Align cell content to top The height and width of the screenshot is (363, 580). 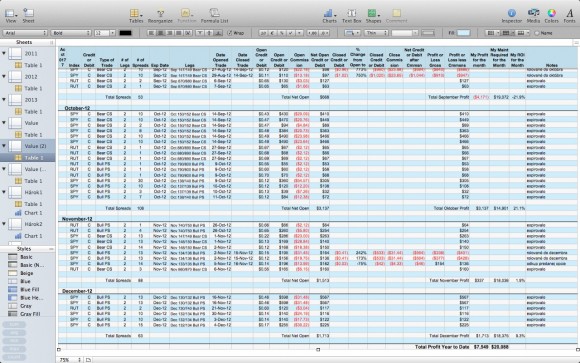[200, 33]
